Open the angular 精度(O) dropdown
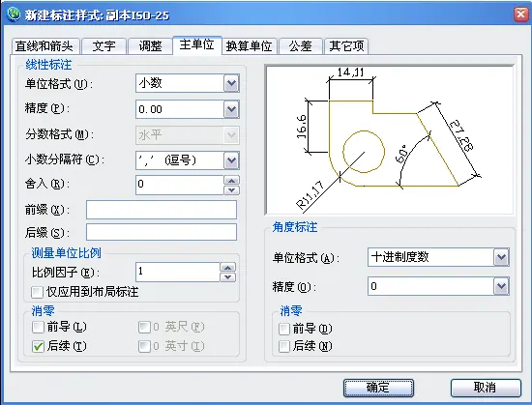The width and height of the screenshot is (532, 405). pos(438,286)
